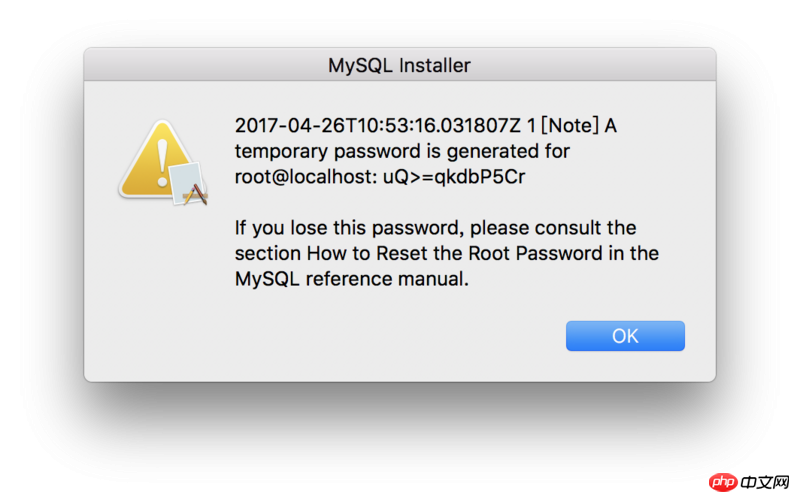Click the word 'Installer' in the dialog title
Screen dimensions: 800x502
pos(435,65)
